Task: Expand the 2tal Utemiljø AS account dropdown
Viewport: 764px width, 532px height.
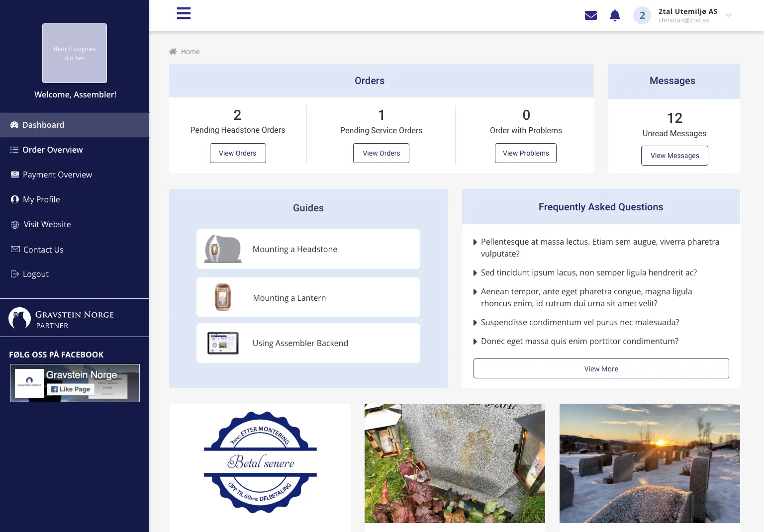Action: 728,15
